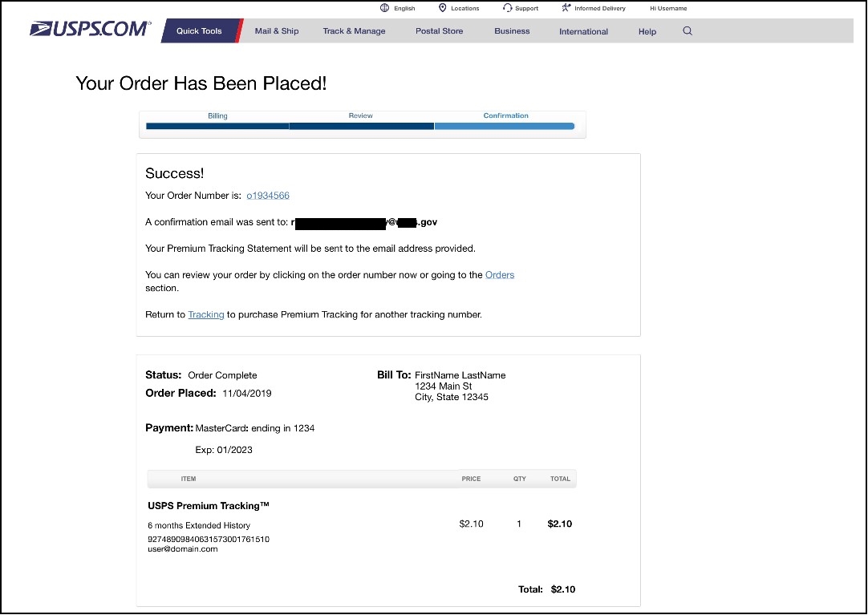
Task: Click the 'Exp: 01/2023' text
Action: pyautogui.click(x=224, y=450)
